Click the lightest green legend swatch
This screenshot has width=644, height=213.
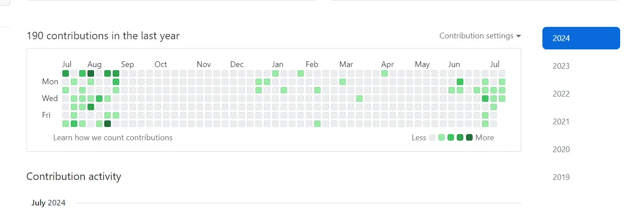[441, 138]
